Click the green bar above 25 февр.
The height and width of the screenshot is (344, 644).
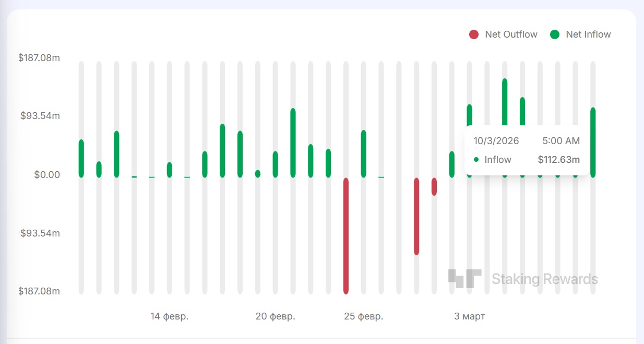pyautogui.click(x=363, y=153)
